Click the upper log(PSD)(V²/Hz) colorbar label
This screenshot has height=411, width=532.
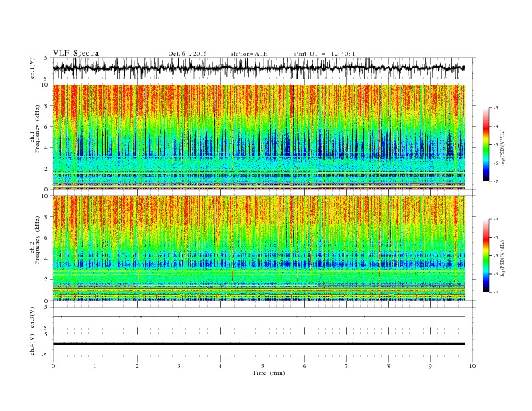[504, 148]
